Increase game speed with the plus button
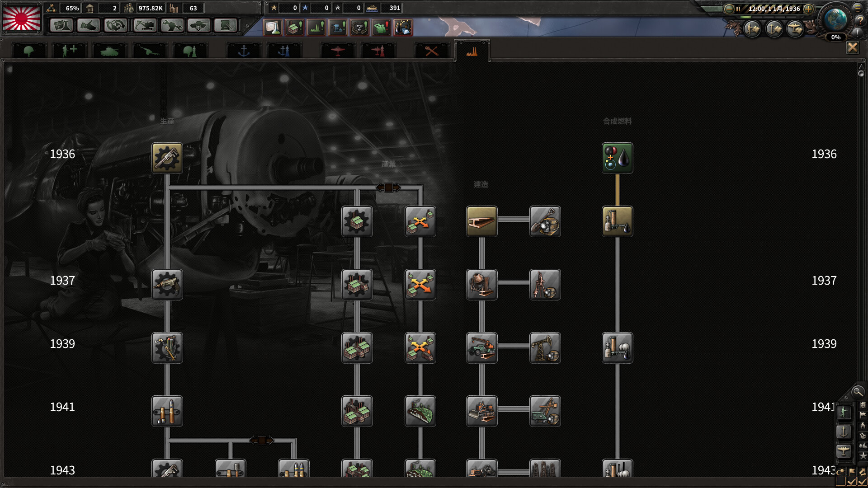Screen dimensions: 868x488 point(808,9)
